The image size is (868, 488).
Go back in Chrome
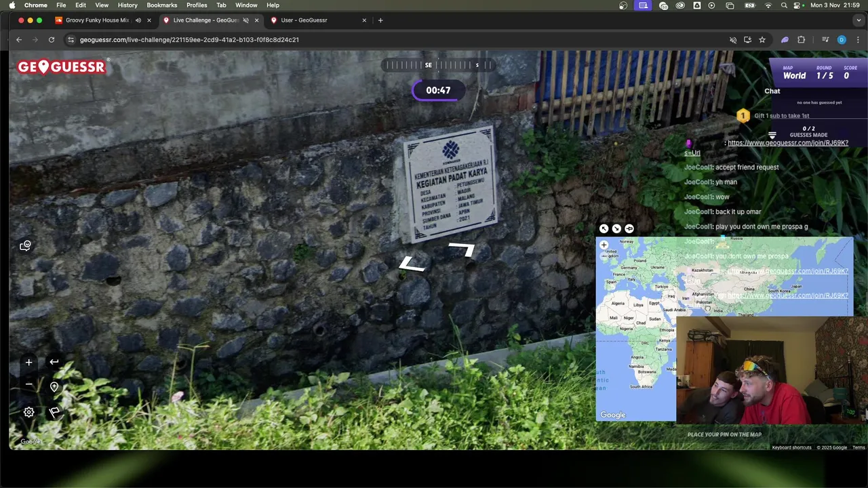[x=19, y=40]
